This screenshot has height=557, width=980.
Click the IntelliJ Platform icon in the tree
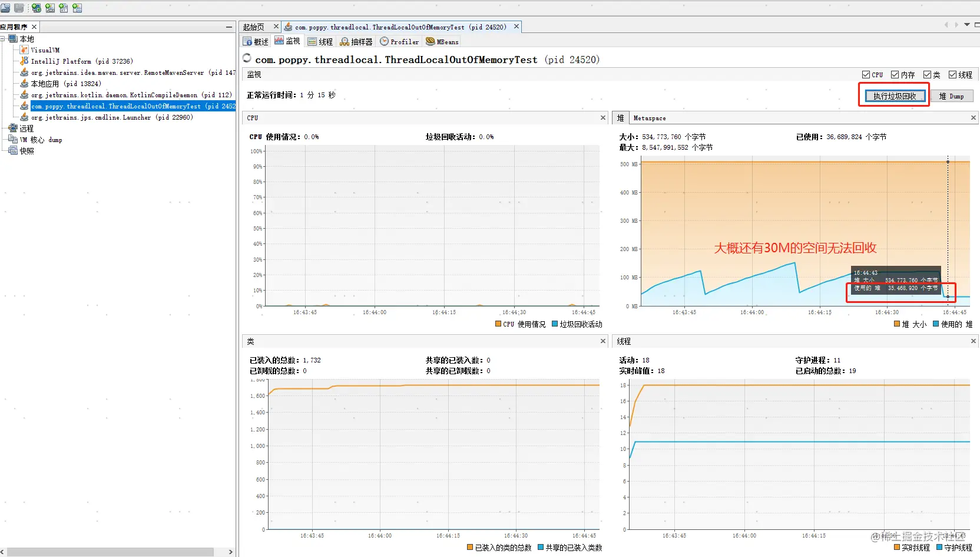tap(24, 61)
